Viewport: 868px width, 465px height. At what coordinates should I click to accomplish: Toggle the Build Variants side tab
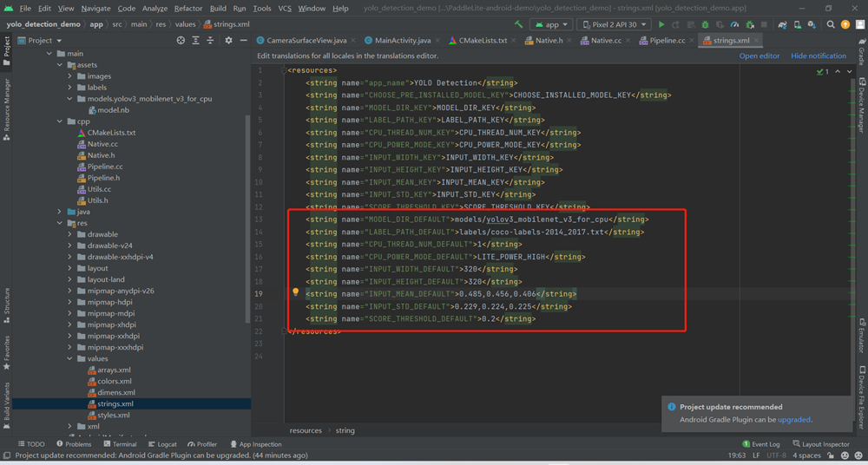tap(6, 408)
